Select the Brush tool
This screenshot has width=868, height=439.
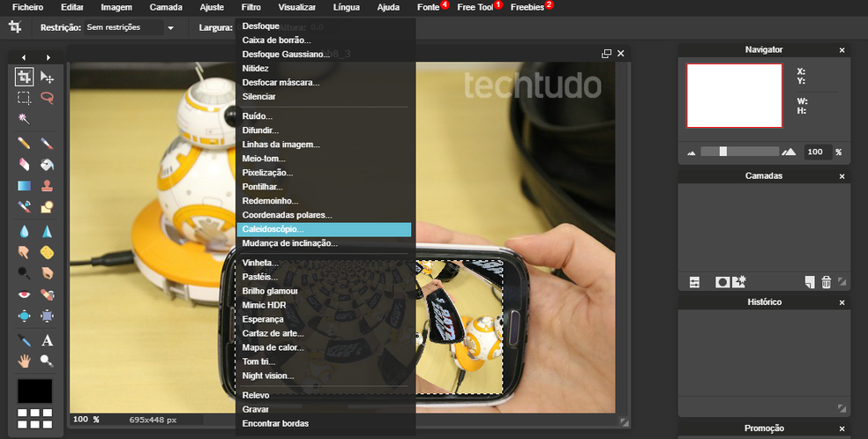(x=47, y=144)
